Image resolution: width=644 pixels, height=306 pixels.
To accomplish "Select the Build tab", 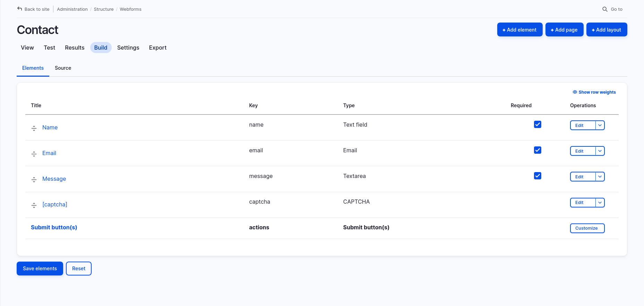I will [101, 48].
